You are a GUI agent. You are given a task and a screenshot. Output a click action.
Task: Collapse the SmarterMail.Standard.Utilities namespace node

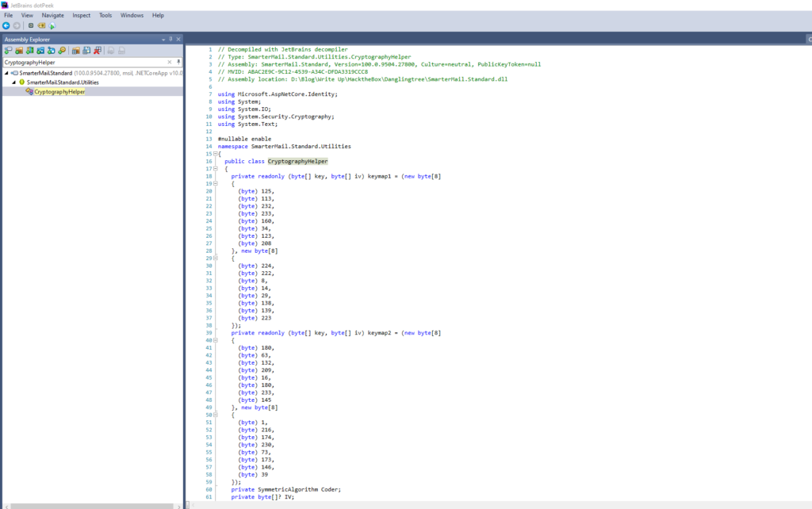(14, 82)
